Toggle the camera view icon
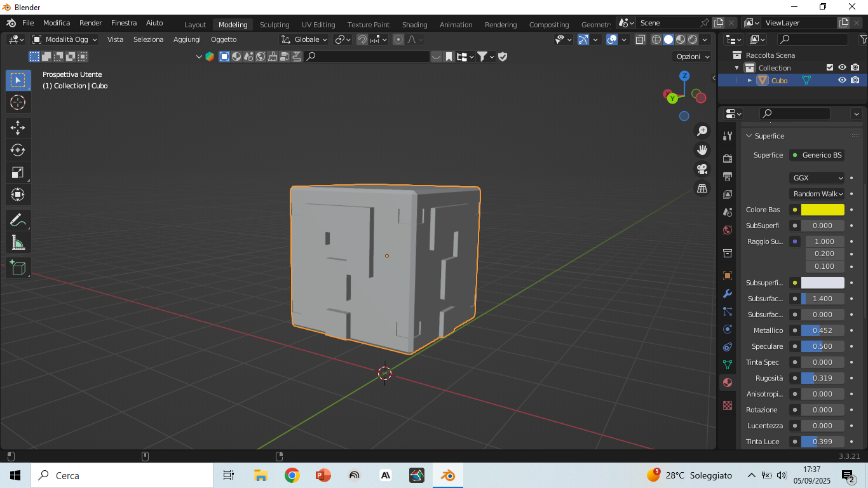 (x=702, y=169)
